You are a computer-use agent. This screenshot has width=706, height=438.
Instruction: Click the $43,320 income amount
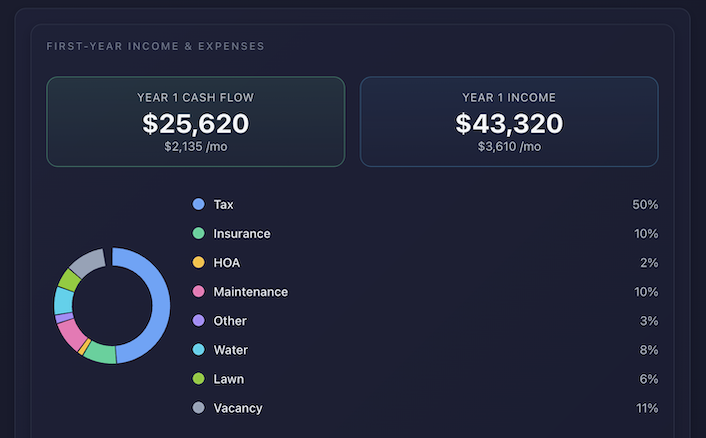pyautogui.click(x=509, y=124)
